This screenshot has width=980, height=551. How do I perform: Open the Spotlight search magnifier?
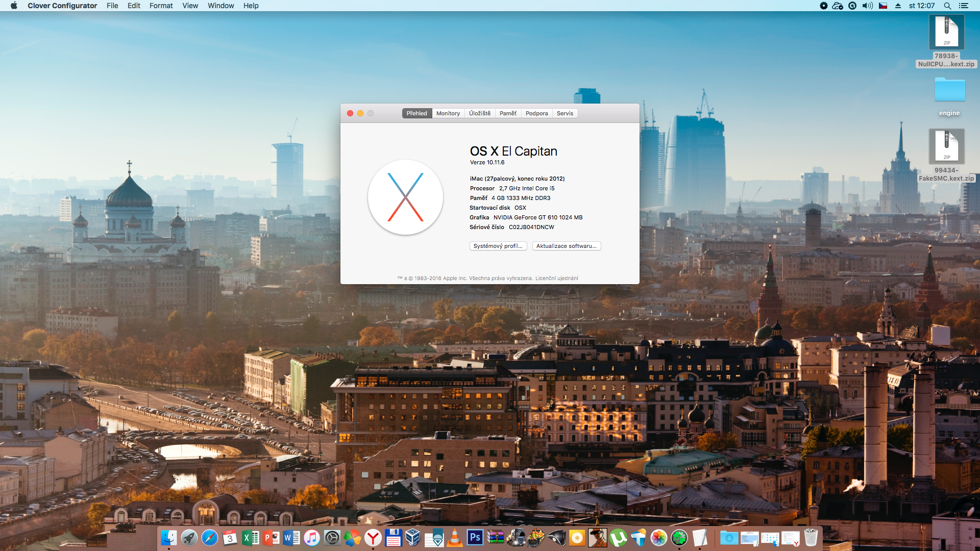pos(947,6)
